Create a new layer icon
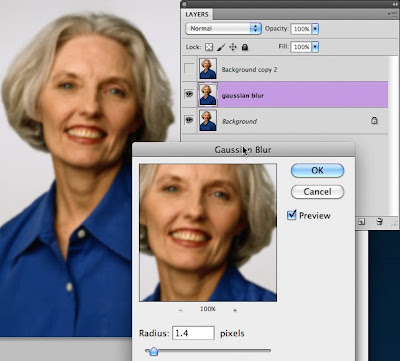 [x=362, y=221]
